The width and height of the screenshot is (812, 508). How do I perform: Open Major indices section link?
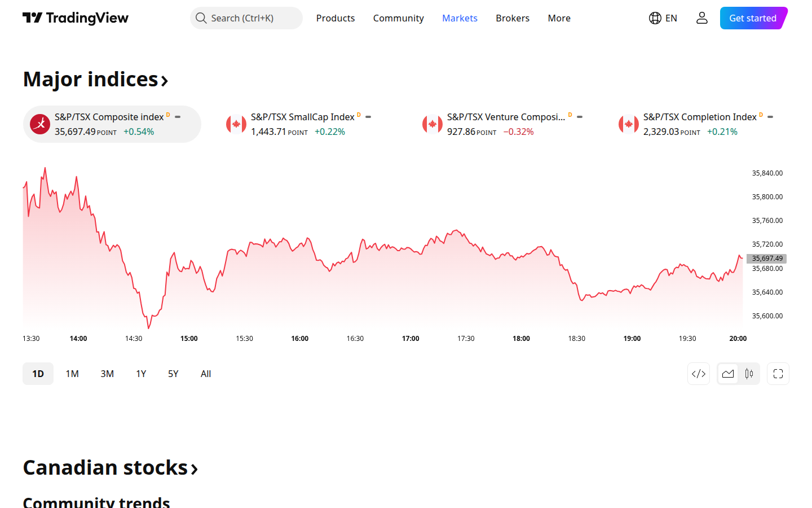96,79
